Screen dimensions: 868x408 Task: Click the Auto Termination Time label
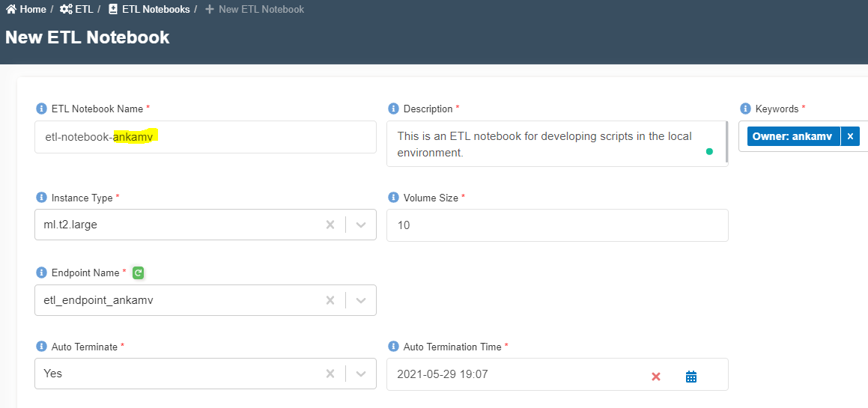[x=452, y=347]
